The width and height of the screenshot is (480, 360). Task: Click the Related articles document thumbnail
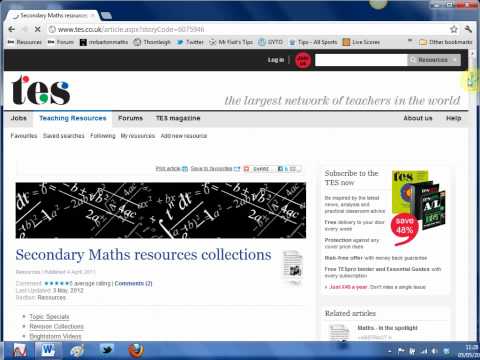tap(339, 332)
